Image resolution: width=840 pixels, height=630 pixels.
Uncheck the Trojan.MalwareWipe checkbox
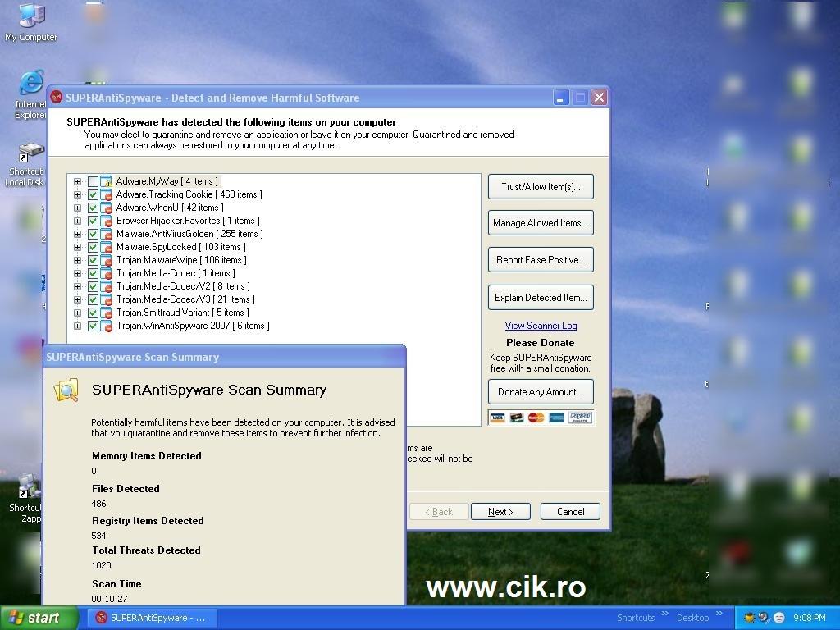click(x=93, y=260)
